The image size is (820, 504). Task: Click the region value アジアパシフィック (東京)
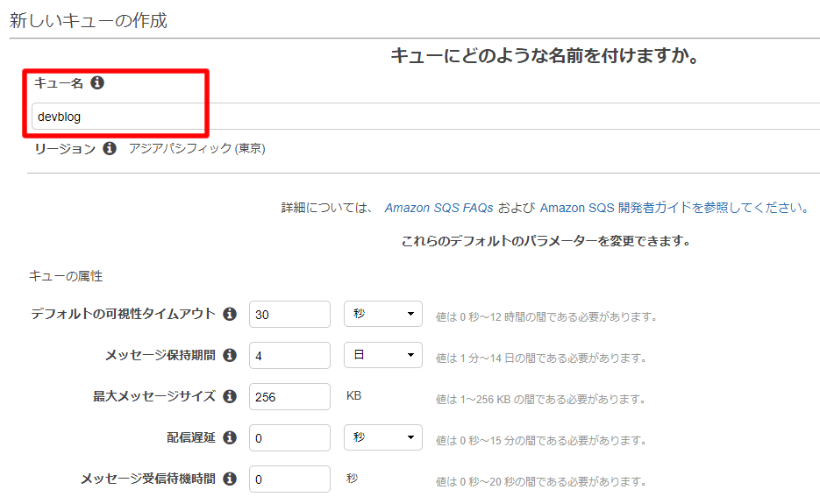[196, 149]
